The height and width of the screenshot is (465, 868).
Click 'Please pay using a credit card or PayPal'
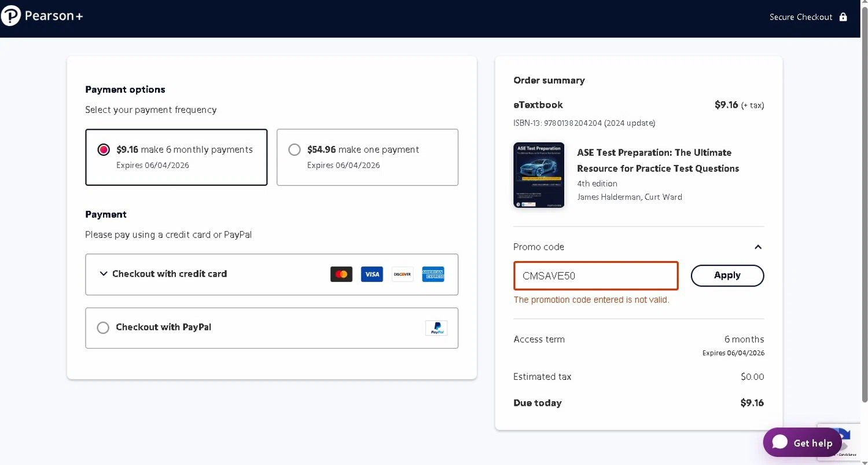(168, 235)
